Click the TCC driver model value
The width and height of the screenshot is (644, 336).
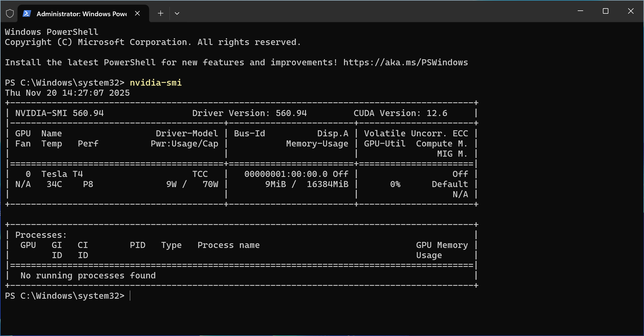tap(200, 174)
